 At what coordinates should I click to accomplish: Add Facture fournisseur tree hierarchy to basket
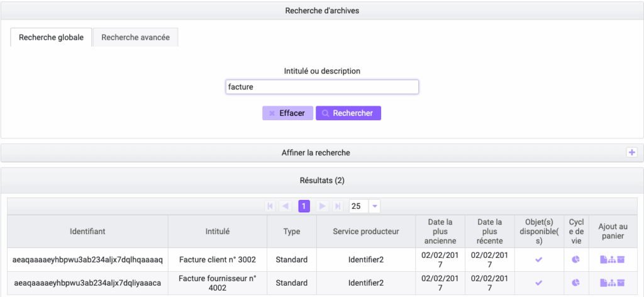[x=612, y=283]
